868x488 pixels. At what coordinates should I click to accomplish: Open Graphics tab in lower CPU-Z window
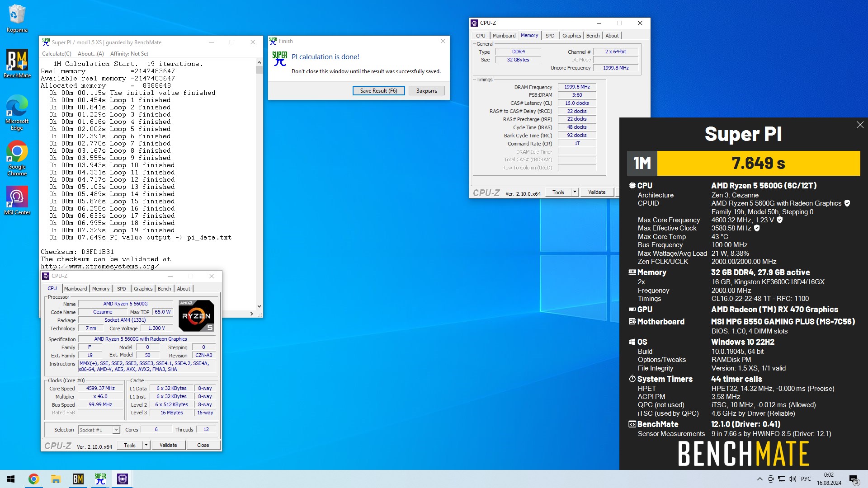click(143, 289)
